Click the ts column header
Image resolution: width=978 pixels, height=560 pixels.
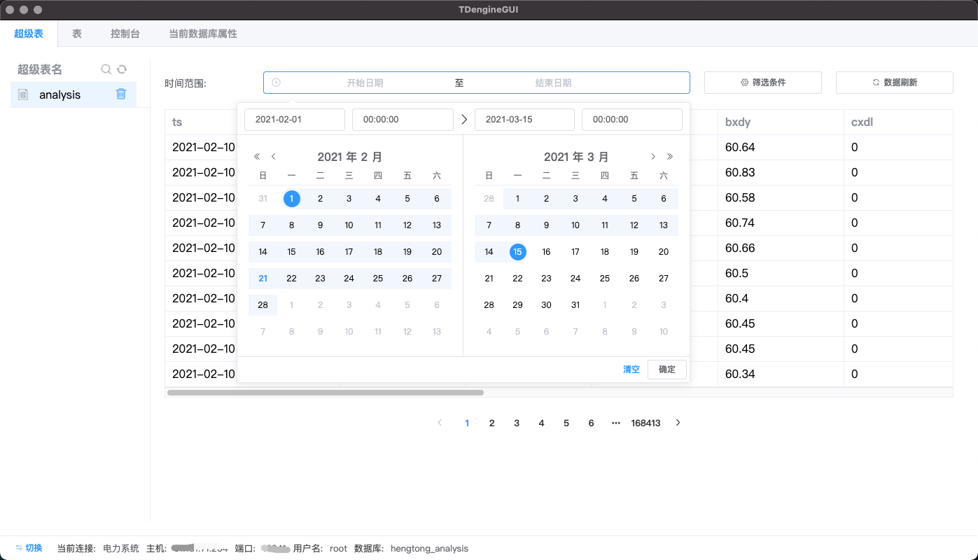[x=177, y=122]
